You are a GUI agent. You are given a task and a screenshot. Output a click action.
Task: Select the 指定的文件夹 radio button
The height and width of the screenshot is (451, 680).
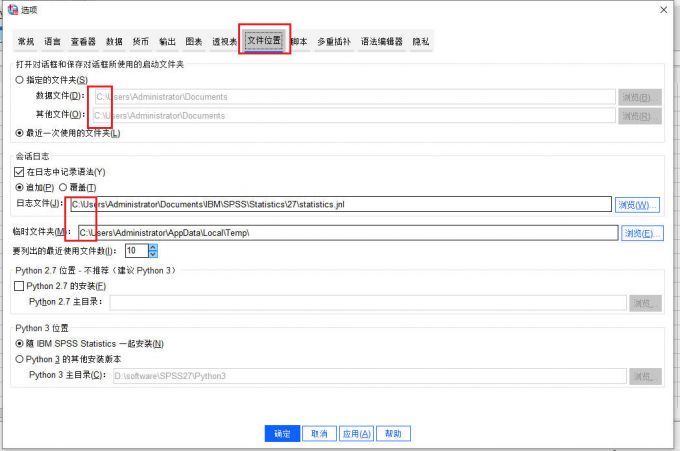[x=20, y=80]
